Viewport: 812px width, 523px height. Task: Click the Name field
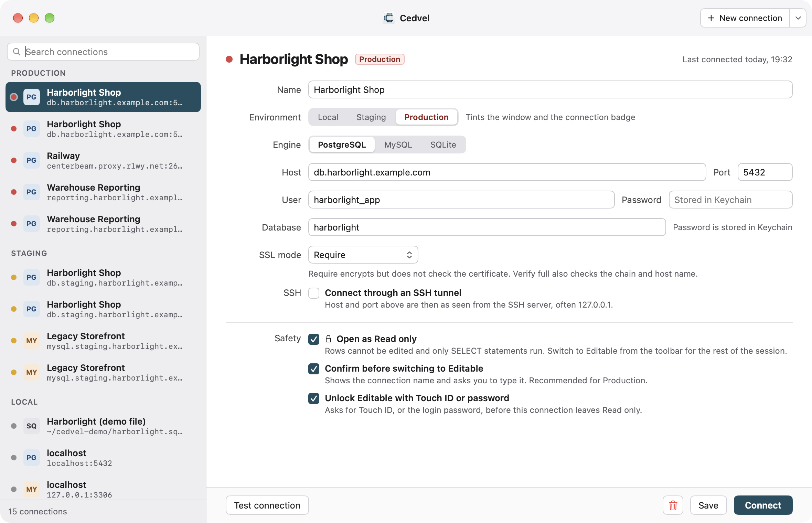click(x=551, y=89)
